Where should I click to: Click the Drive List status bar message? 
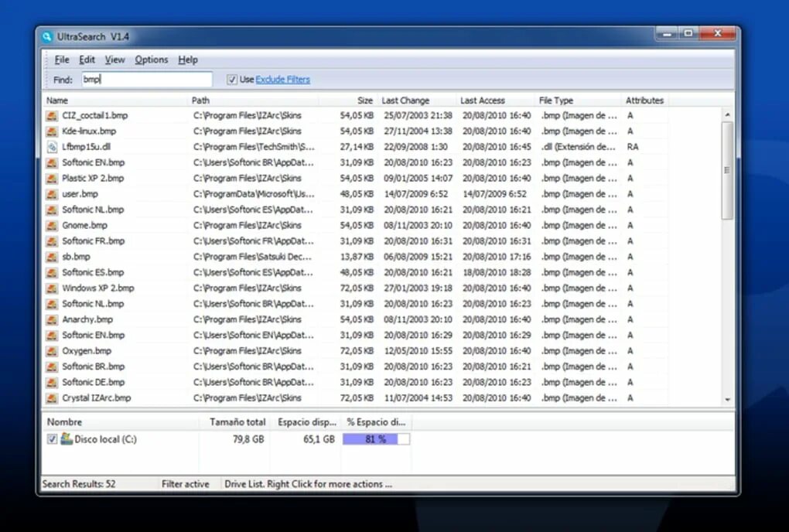(x=308, y=484)
